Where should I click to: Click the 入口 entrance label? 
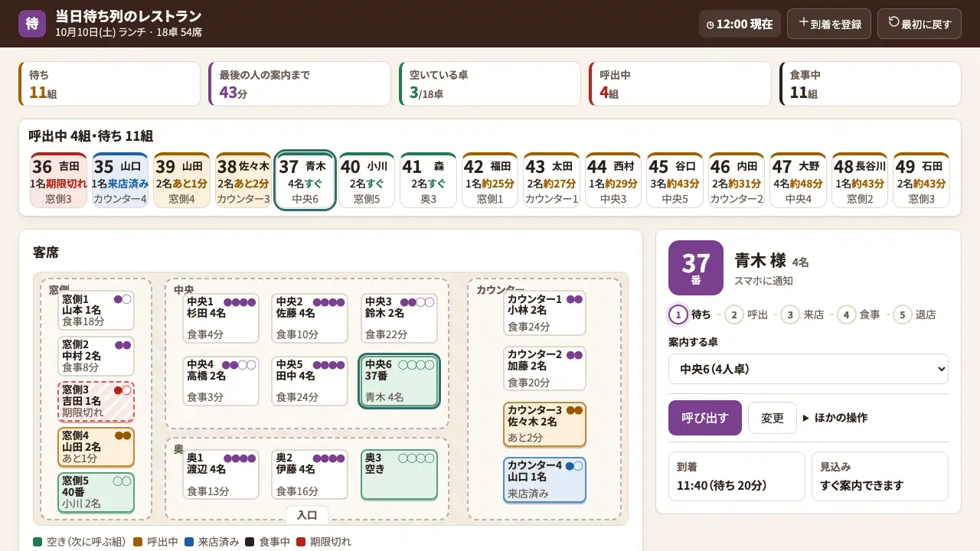pos(307,515)
